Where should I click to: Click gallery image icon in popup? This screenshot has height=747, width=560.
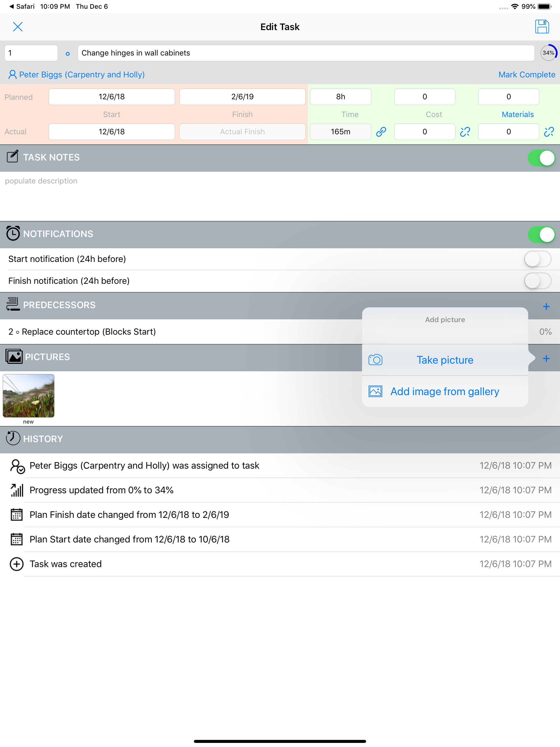coord(375,391)
